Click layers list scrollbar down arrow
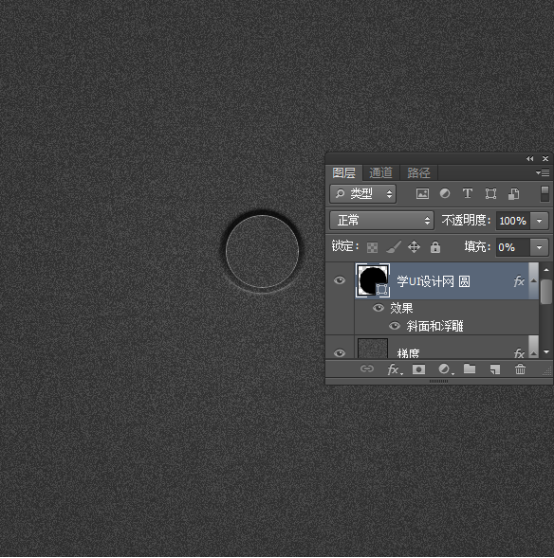Viewport: 554px width, 558px height. click(x=546, y=352)
